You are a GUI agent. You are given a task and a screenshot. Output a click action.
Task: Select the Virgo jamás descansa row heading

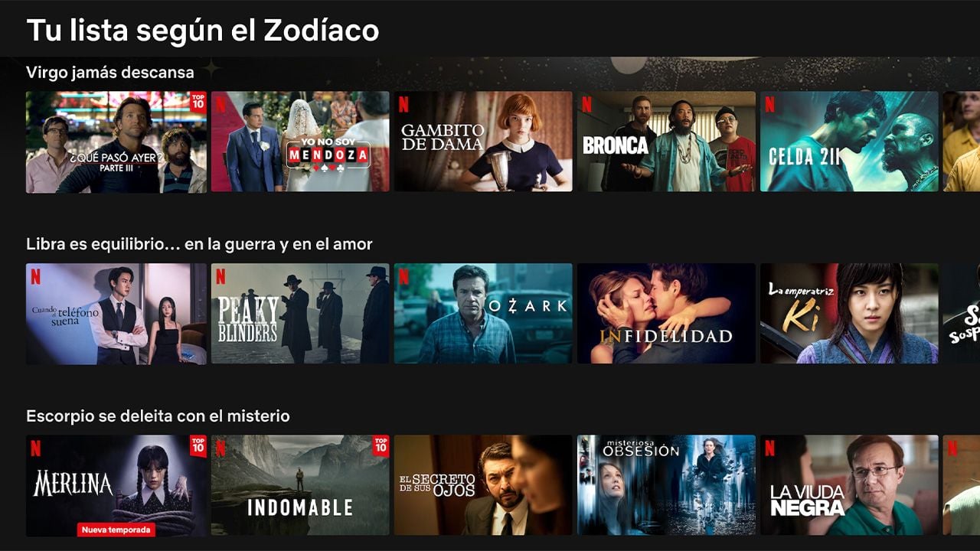point(110,73)
